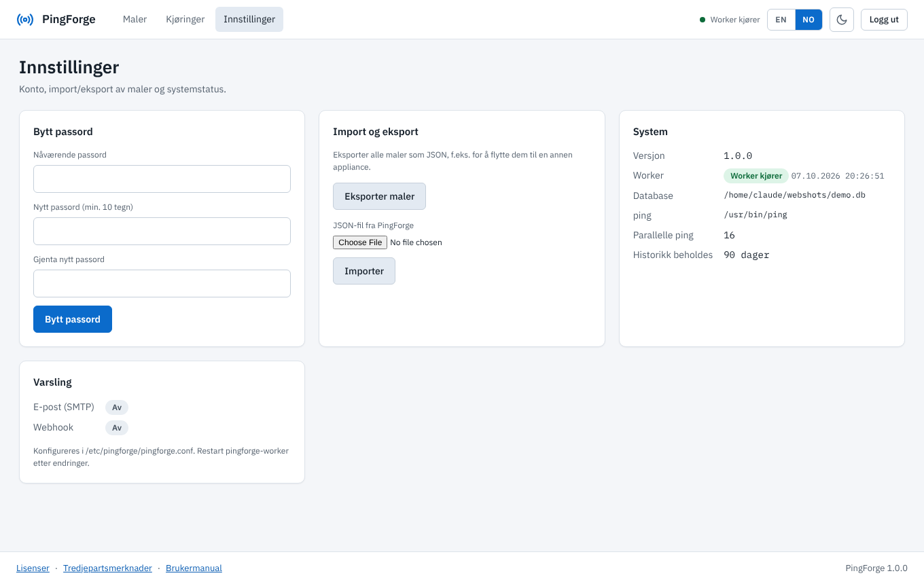Click the Logg ut button

click(884, 20)
